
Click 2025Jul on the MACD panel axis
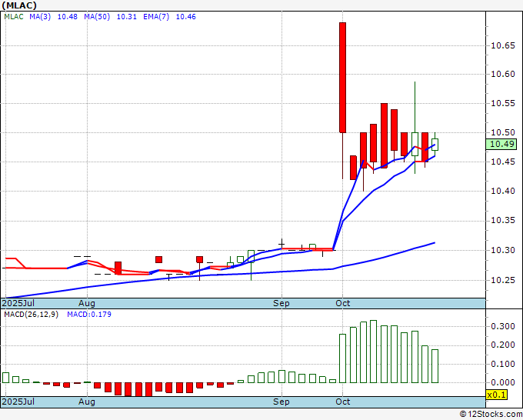[x=18, y=402]
